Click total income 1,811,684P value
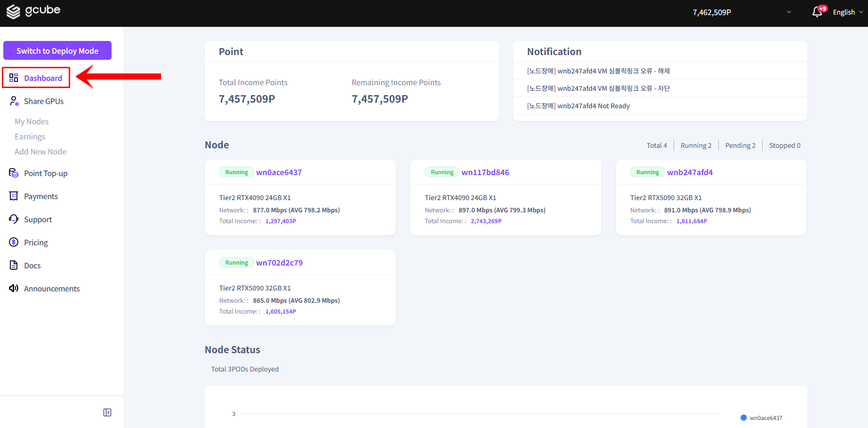The image size is (868, 428). click(x=691, y=221)
